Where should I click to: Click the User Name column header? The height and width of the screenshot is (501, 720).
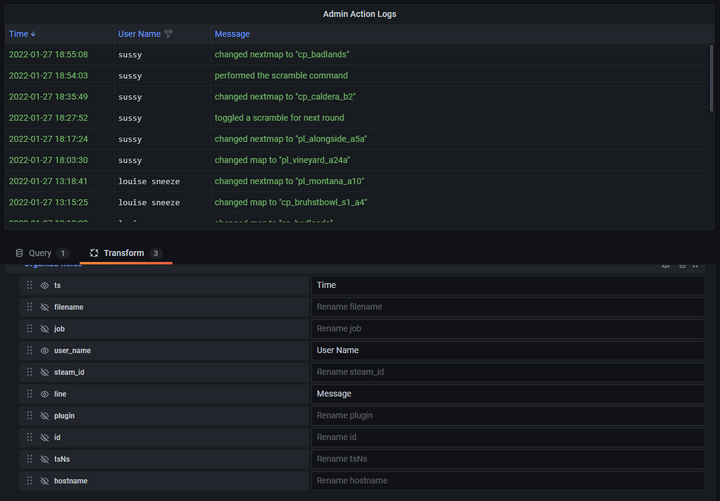coord(139,34)
